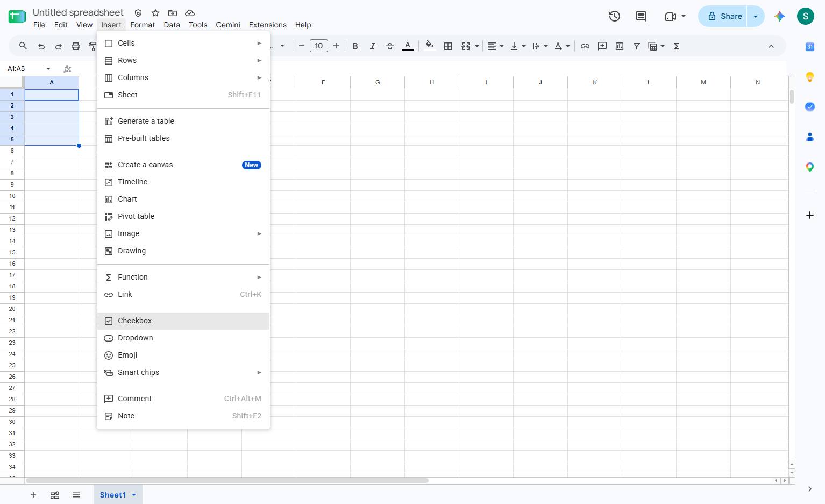The image size is (825, 504).
Task: Open Google Keep in side panel
Action: coord(810,77)
